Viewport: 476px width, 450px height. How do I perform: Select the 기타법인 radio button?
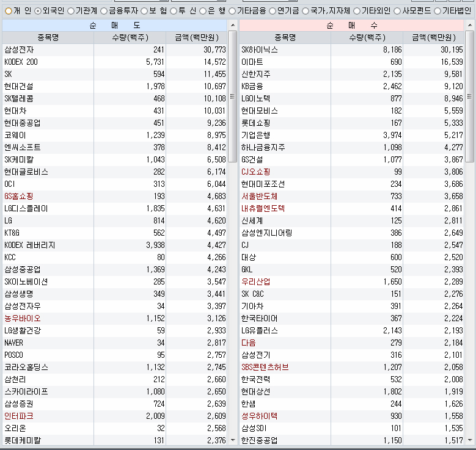point(438,11)
